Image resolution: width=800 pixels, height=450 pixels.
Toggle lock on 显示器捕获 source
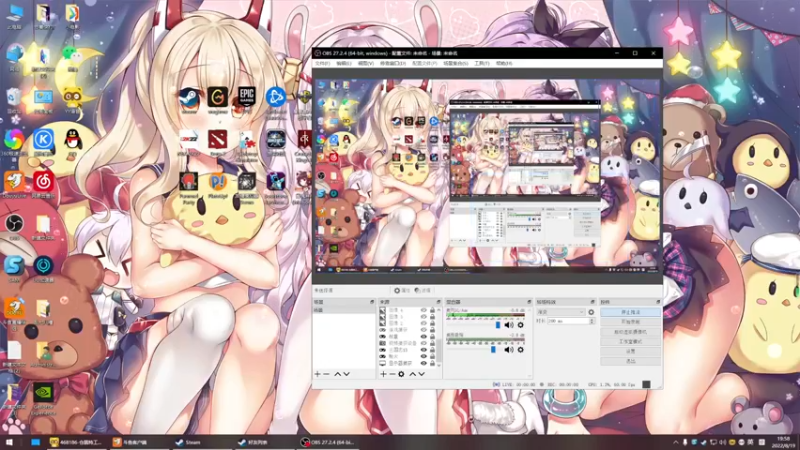(x=432, y=363)
